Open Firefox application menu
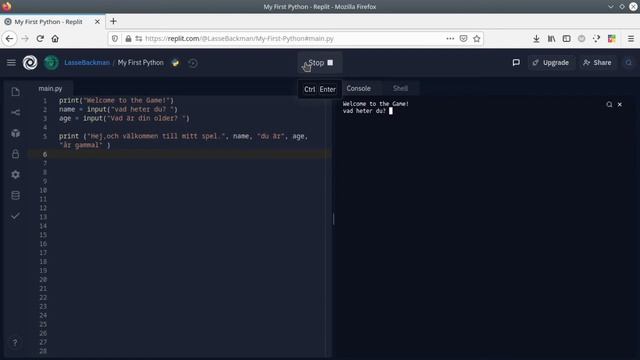 coord(631,38)
